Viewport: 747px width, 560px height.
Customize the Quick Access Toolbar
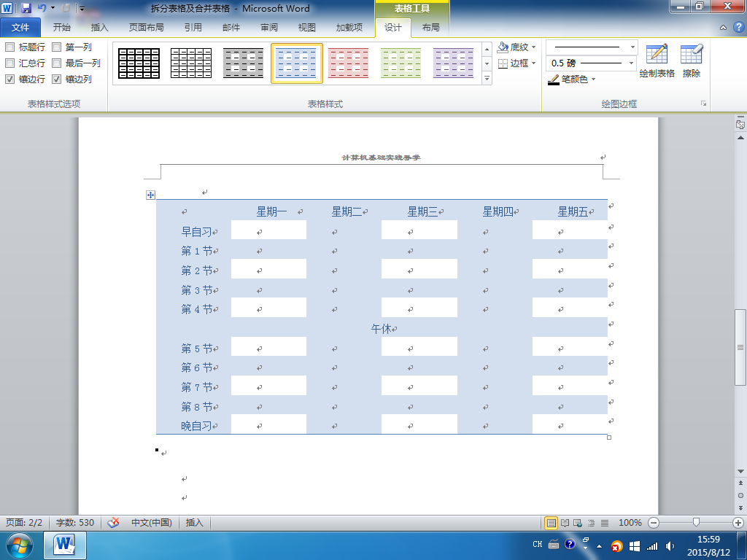click(82, 8)
